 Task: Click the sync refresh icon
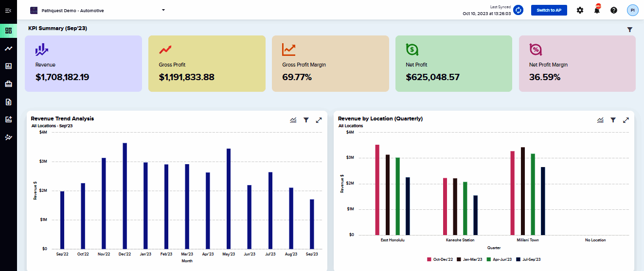[x=519, y=10]
